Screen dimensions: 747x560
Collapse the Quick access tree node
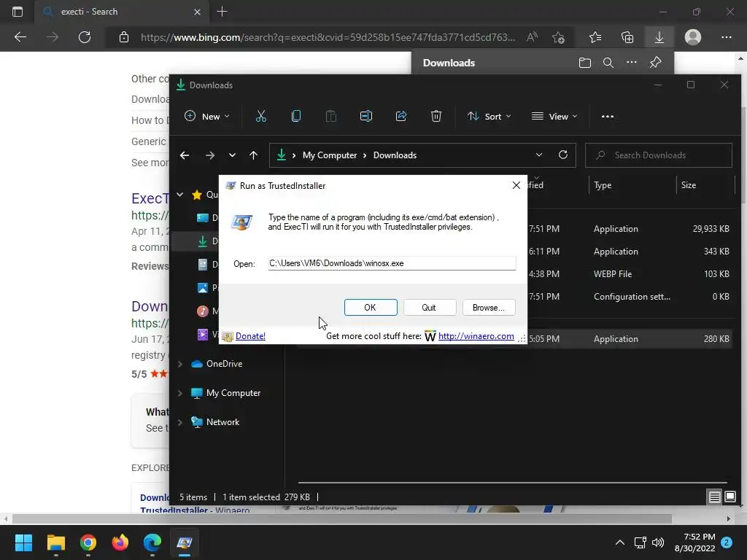[x=180, y=194]
